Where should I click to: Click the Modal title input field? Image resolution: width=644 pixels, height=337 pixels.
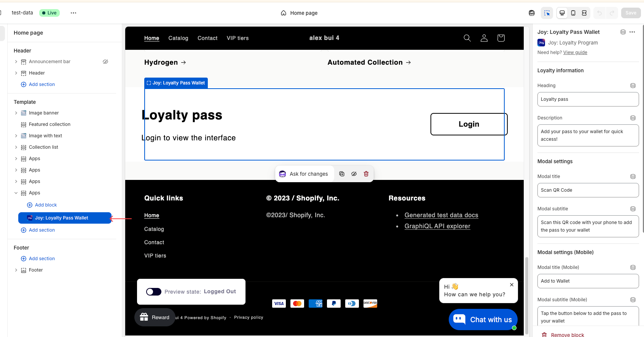tap(588, 190)
